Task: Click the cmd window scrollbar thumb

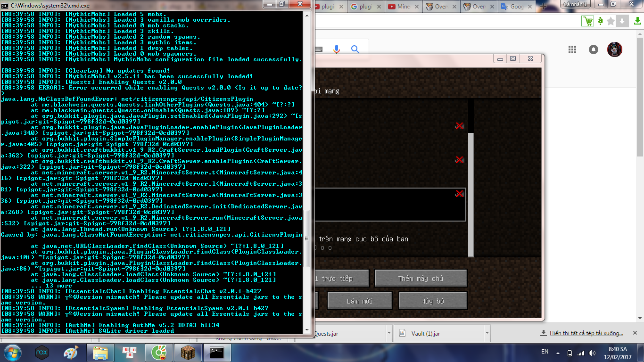Action: pyautogui.click(x=307, y=239)
